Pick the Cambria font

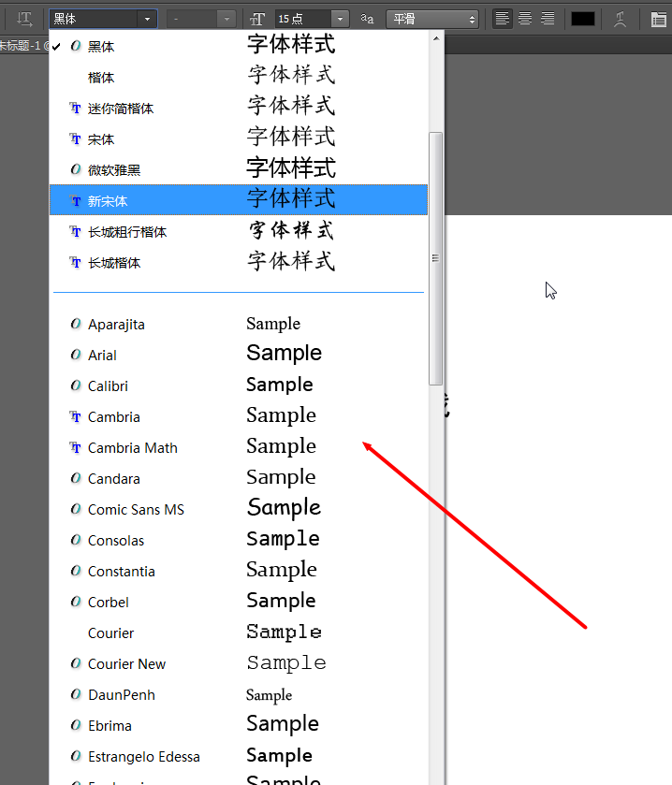[x=239, y=416]
